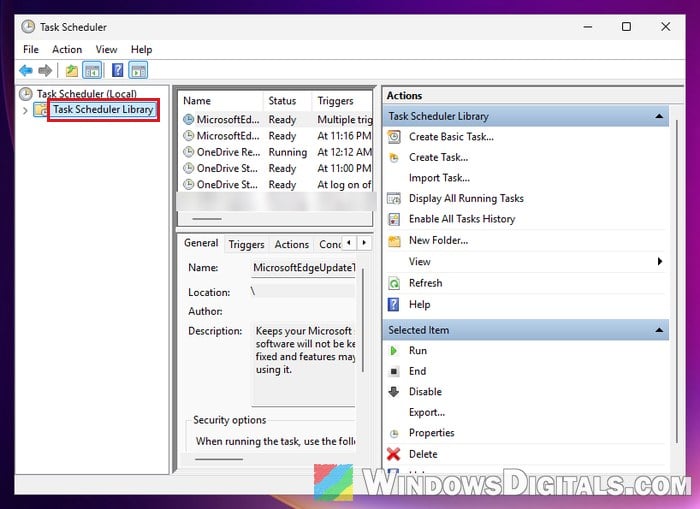The width and height of the screenshot is (700, 509).
Task: Click the blue Back arrow in toolbar
Action: [x=26, y=71]
